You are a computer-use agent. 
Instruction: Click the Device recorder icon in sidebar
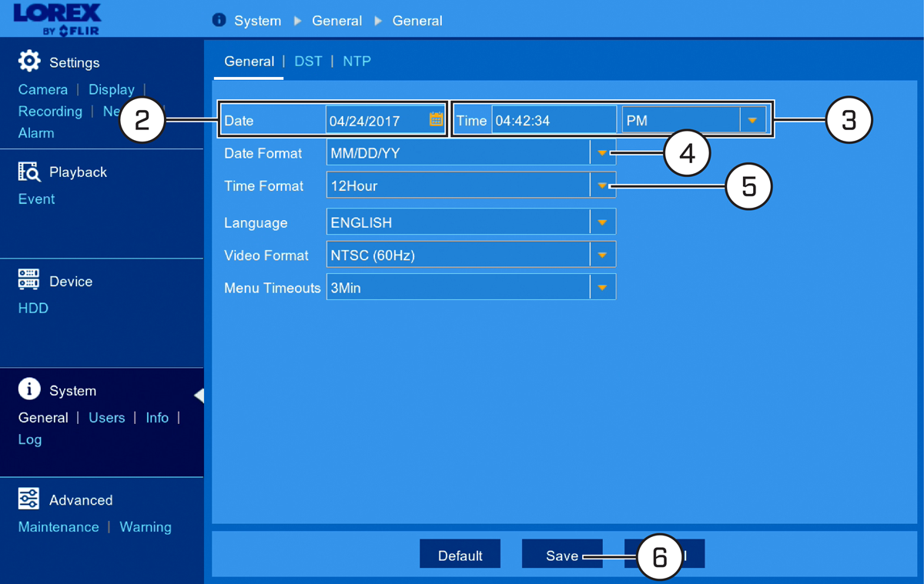[29, 280]
